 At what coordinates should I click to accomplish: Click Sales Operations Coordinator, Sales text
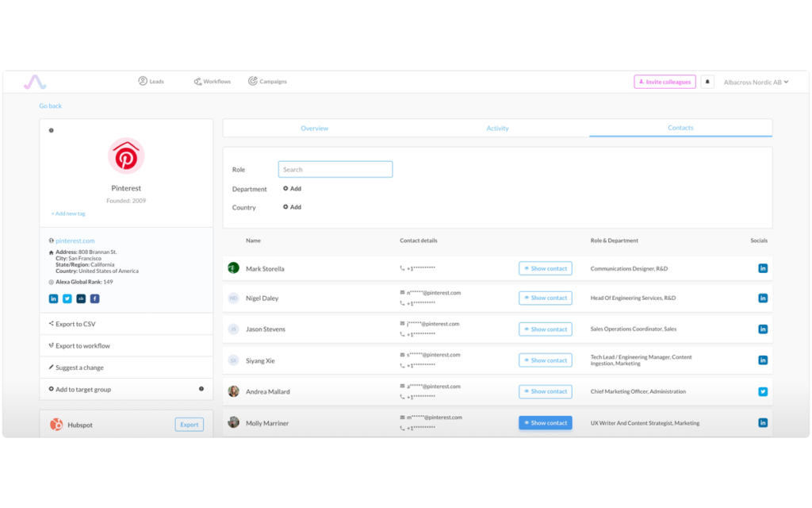pos(634,329)
